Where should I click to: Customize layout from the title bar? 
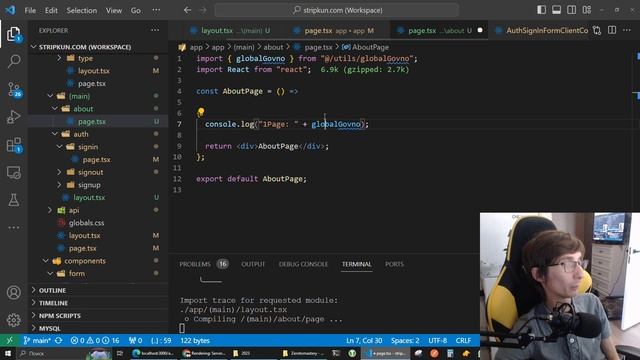point(587,10)
